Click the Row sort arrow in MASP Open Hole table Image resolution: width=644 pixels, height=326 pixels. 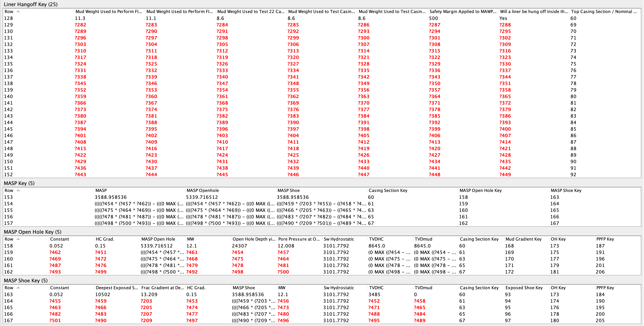(x=18, y=239)
